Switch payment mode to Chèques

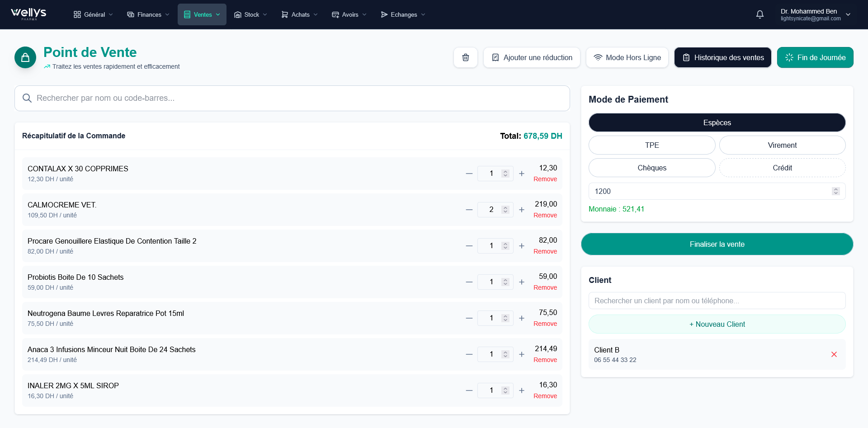651,168
